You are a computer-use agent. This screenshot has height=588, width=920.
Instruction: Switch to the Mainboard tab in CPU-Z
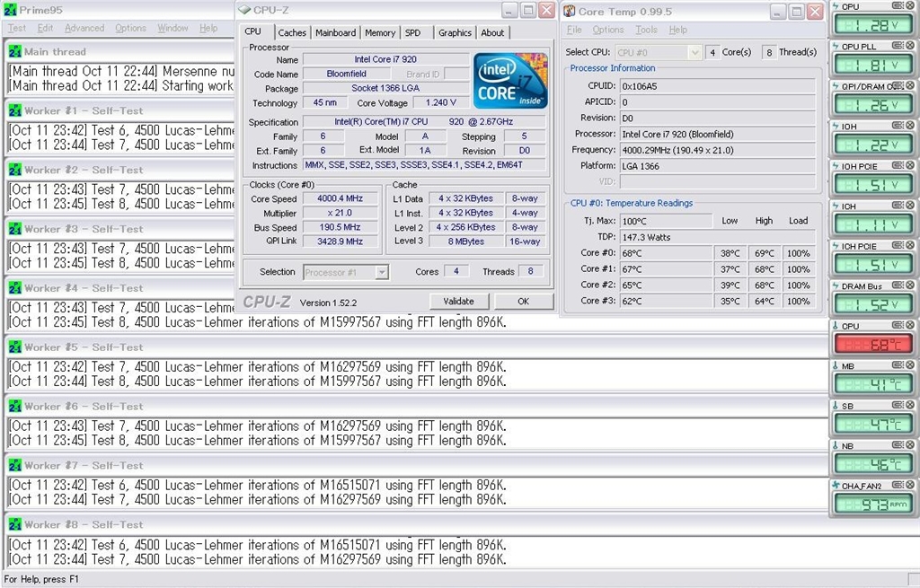tap(336, 33)
